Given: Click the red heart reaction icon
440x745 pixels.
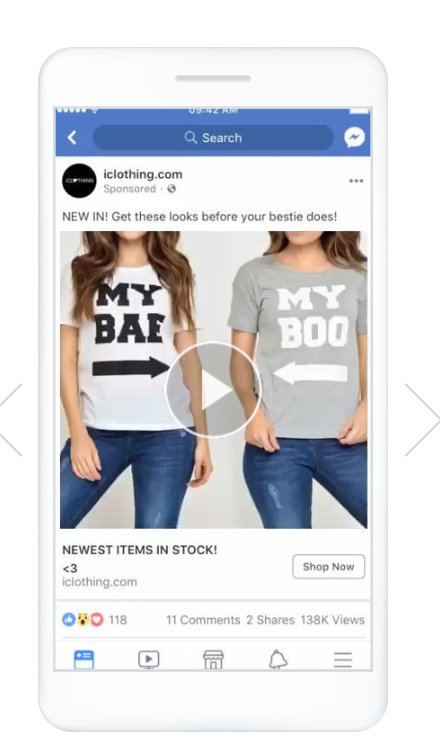Looking at the screenshot, I should pyautogui.click(x=97, y=620).
